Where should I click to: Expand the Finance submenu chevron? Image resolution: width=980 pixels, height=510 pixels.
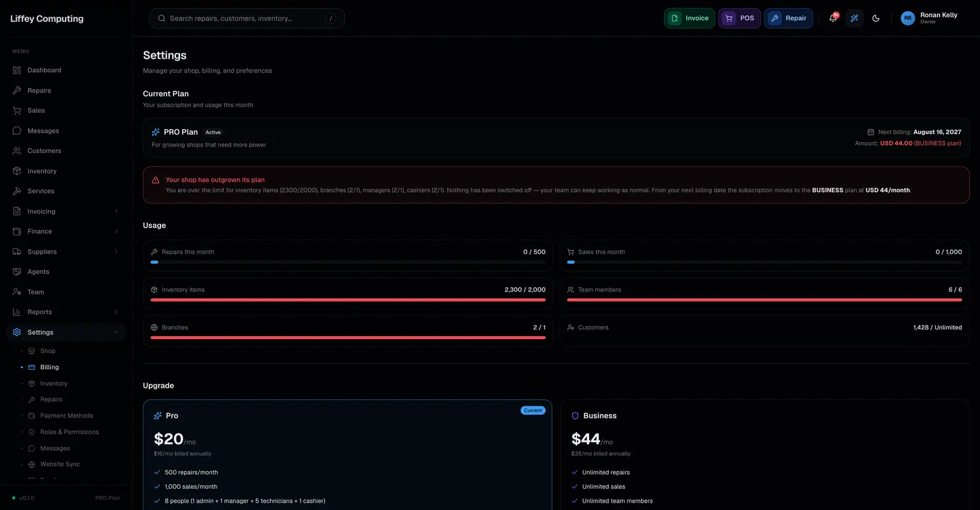point(116,231)
